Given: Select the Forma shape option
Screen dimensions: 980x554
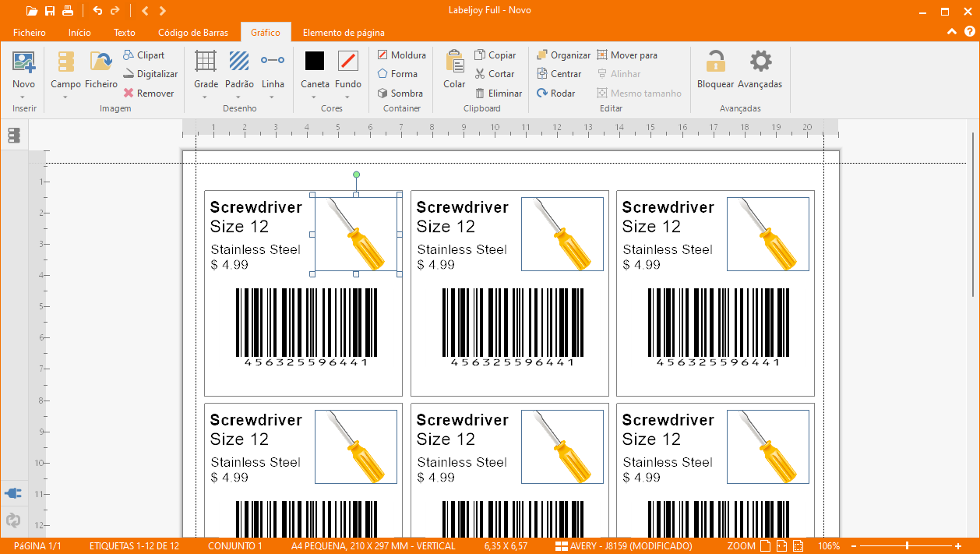Looking at the screenshot, I should point(397,74).
